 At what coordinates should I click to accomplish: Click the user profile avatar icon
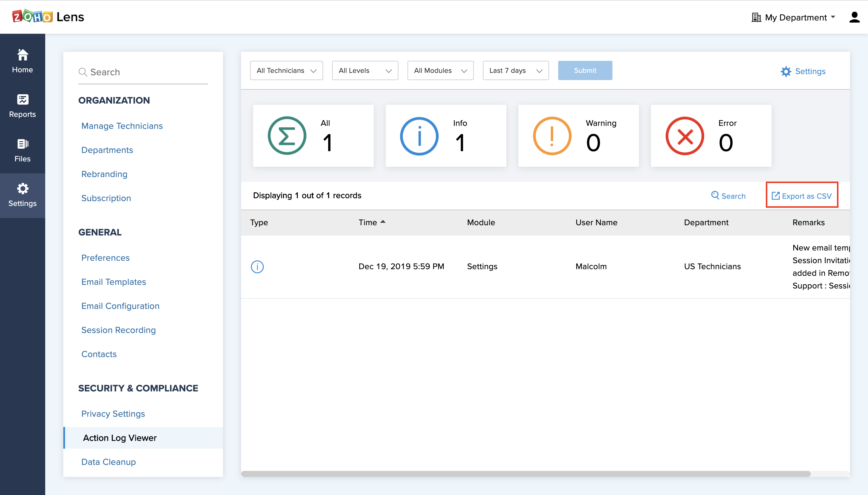tap(854, 17)
